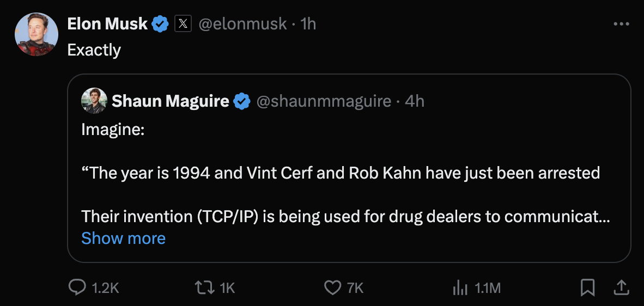Click Shaun Maguire's blue verified checkmark
Screen dimensions: 644x306
[x=242, y=101]
